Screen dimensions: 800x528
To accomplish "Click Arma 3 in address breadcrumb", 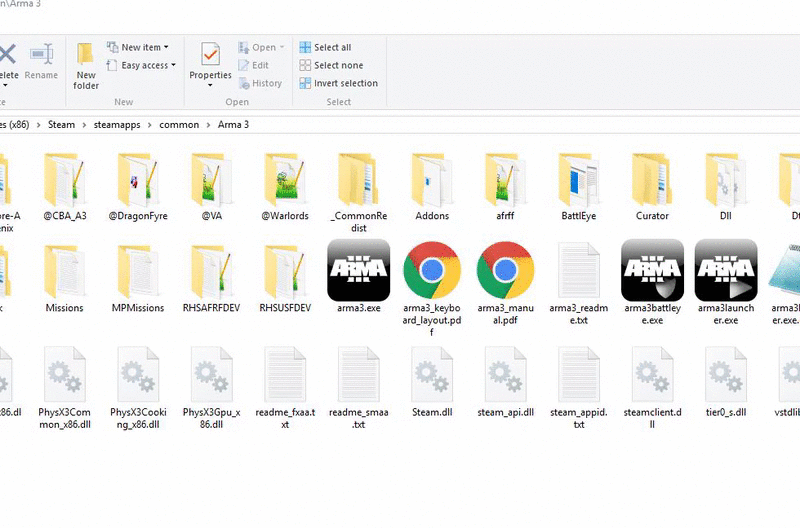I will 233,125.
